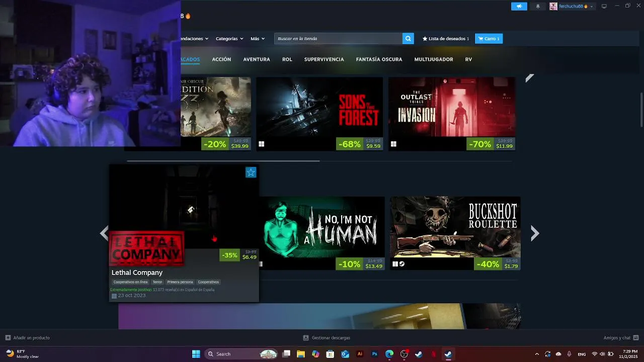The height and width of the screenshot is (362, 644).
Task: Click the Lethal Company title text
Action: click(137, 273)
